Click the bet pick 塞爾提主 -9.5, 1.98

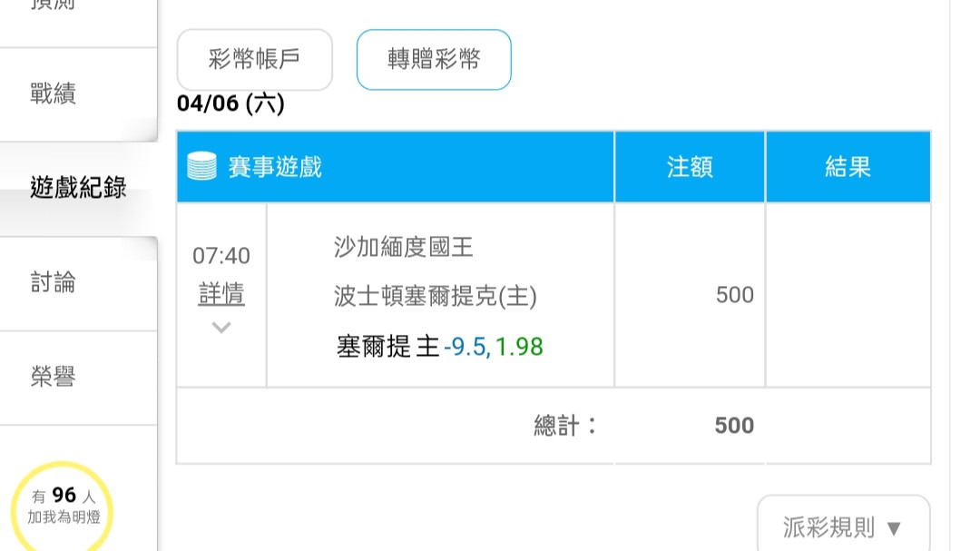[x=439, y=346]
